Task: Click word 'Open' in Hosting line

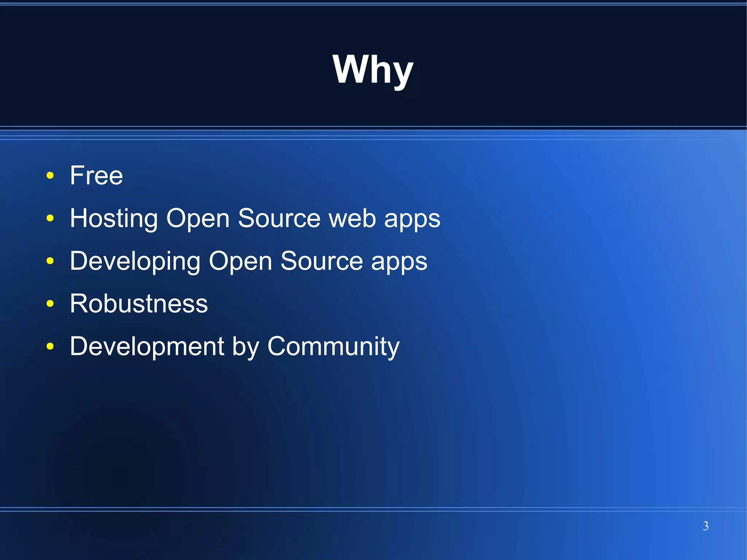Action: pos(198,218)
